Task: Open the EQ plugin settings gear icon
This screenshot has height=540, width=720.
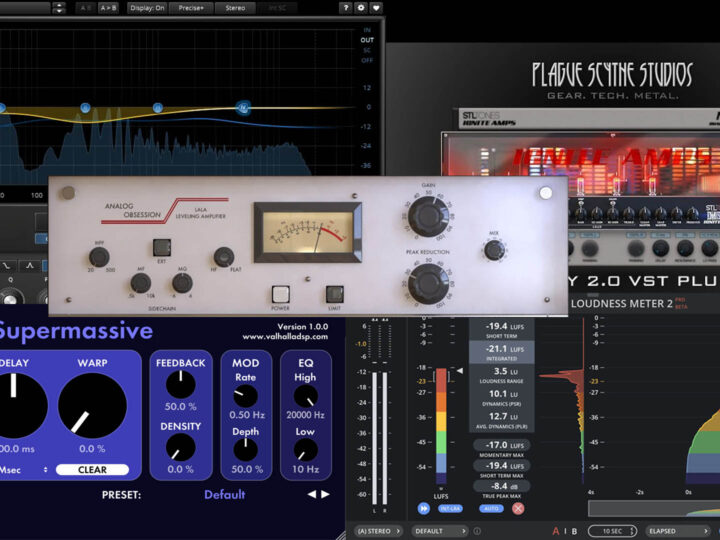Action: tap(360, 7)
